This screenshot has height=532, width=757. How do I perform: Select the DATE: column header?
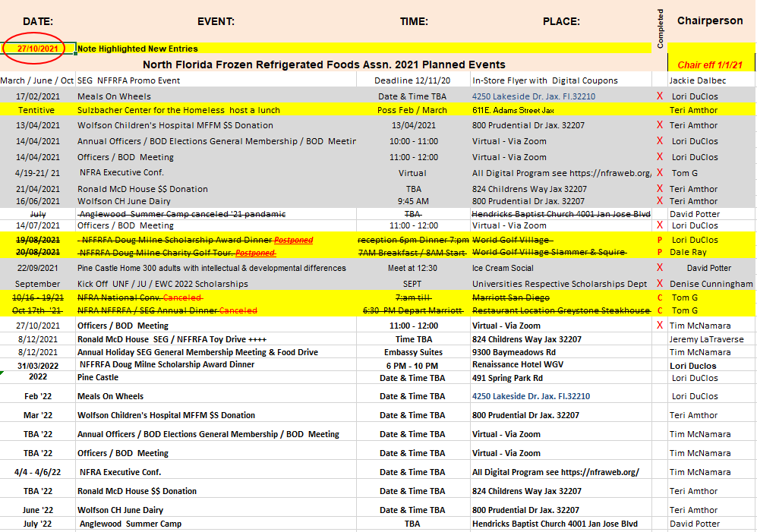click(38, 21)
